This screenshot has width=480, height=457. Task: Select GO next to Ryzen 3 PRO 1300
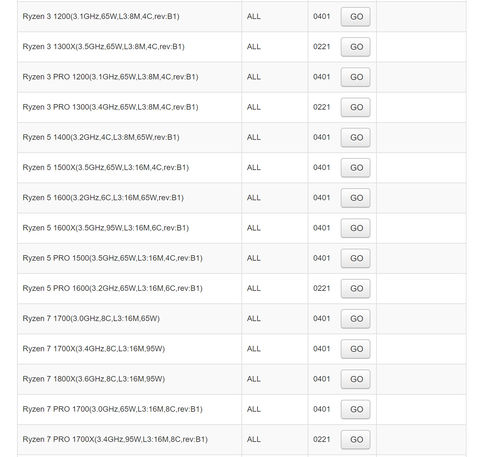(x=355, y=107)
